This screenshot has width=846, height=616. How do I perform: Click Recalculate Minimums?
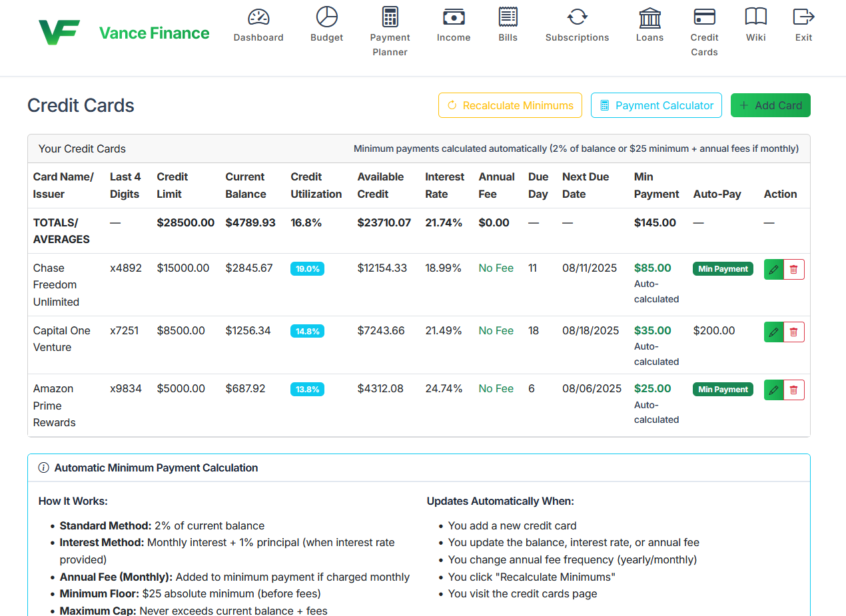pyautogui.click(x=510, y=105)
